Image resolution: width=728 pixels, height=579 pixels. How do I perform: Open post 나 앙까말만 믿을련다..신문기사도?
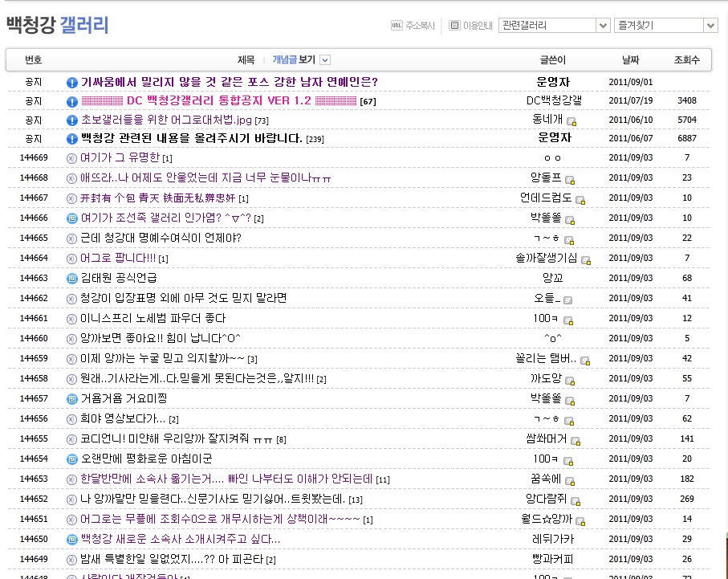point(214,499)
